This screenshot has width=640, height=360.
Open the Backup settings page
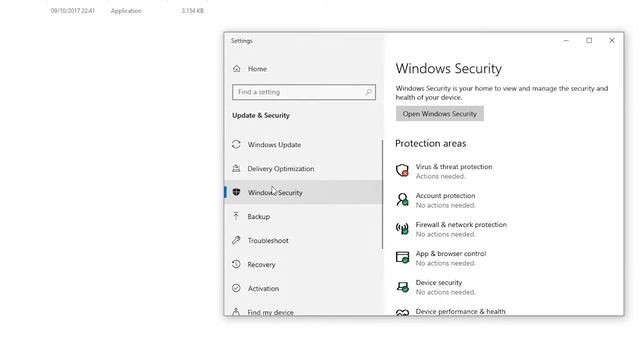coord(303,216)
